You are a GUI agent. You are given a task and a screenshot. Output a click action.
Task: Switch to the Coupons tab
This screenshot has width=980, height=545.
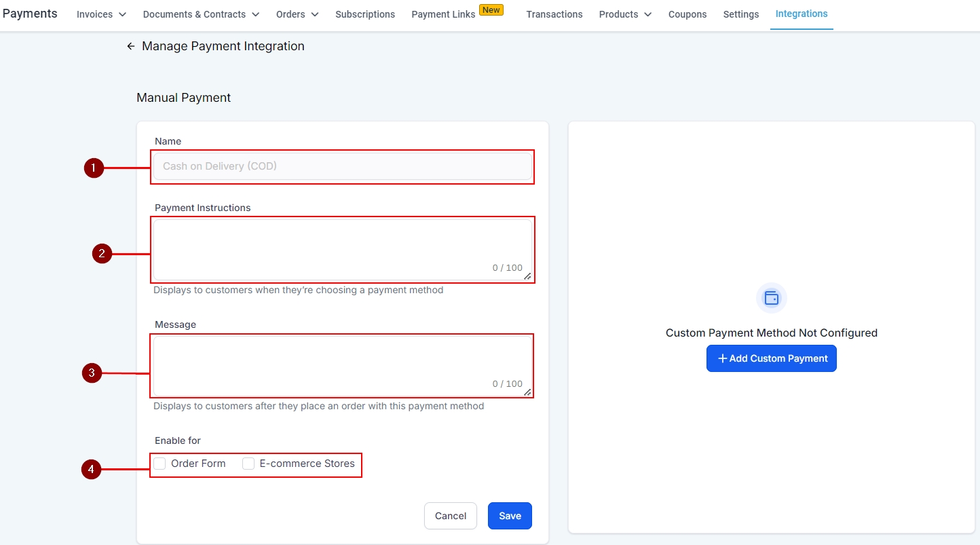[x=687, y=14]
